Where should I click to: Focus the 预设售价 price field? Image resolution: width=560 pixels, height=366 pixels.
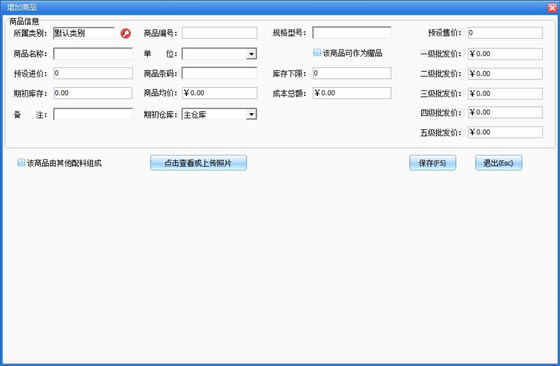pos(505,33)
